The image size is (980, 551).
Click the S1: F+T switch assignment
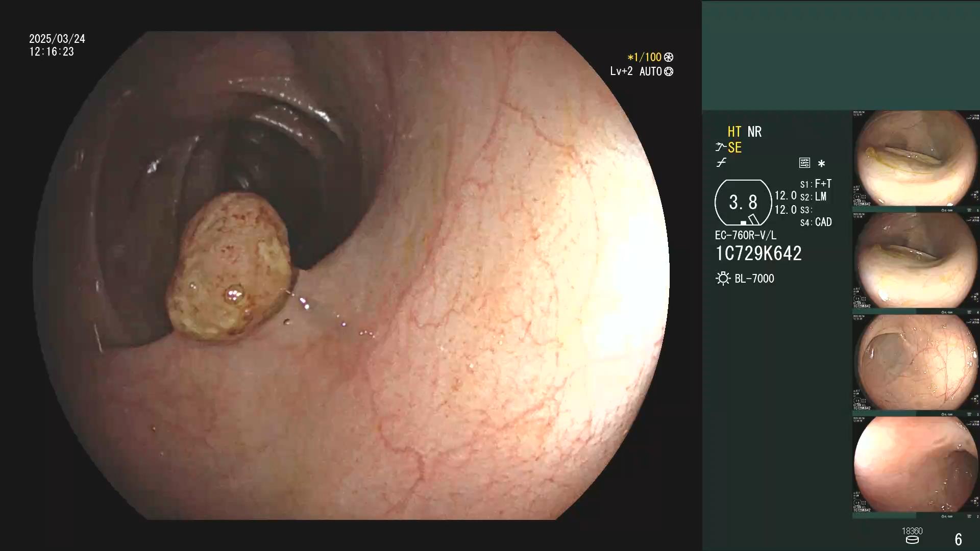[x=816, y=184]
